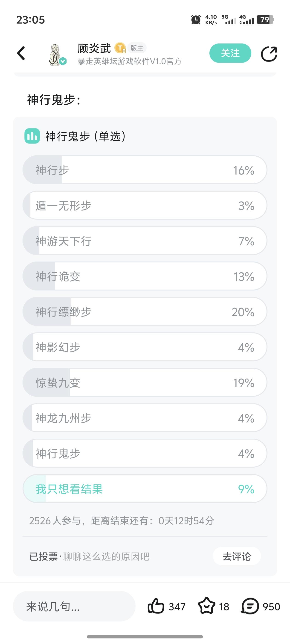Tap the gold T badge icon
The image size is (290, 644).
(x=120, y=48)
